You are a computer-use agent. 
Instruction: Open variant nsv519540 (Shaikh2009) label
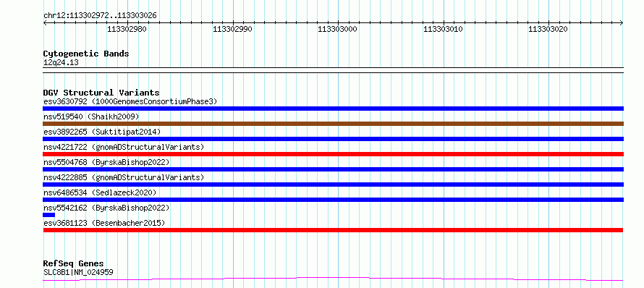tap(91, 117)
